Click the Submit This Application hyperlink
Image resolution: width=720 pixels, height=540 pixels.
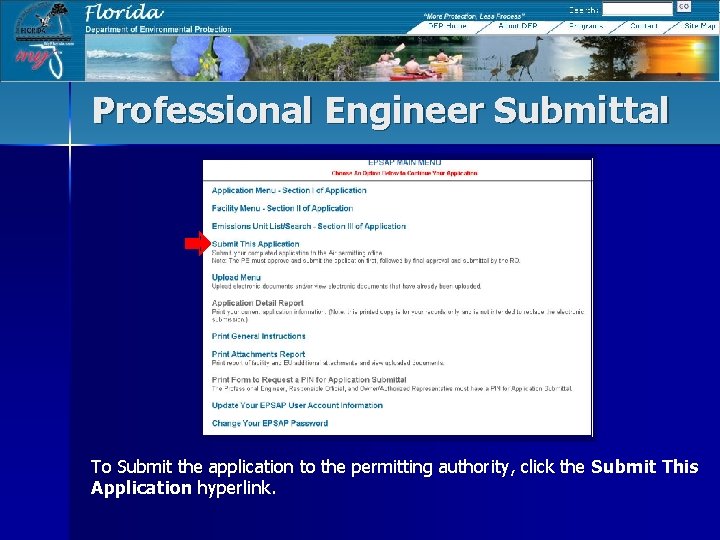coord(255,244)
